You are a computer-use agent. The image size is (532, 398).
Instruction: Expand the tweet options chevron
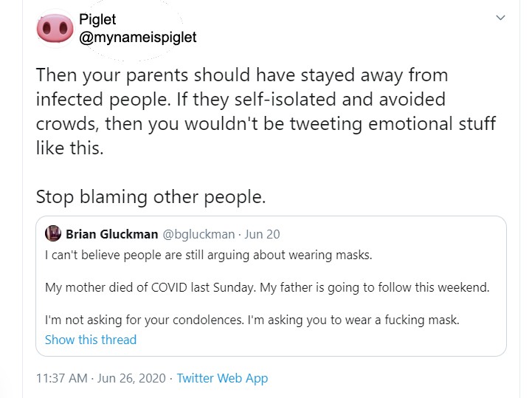501,18
